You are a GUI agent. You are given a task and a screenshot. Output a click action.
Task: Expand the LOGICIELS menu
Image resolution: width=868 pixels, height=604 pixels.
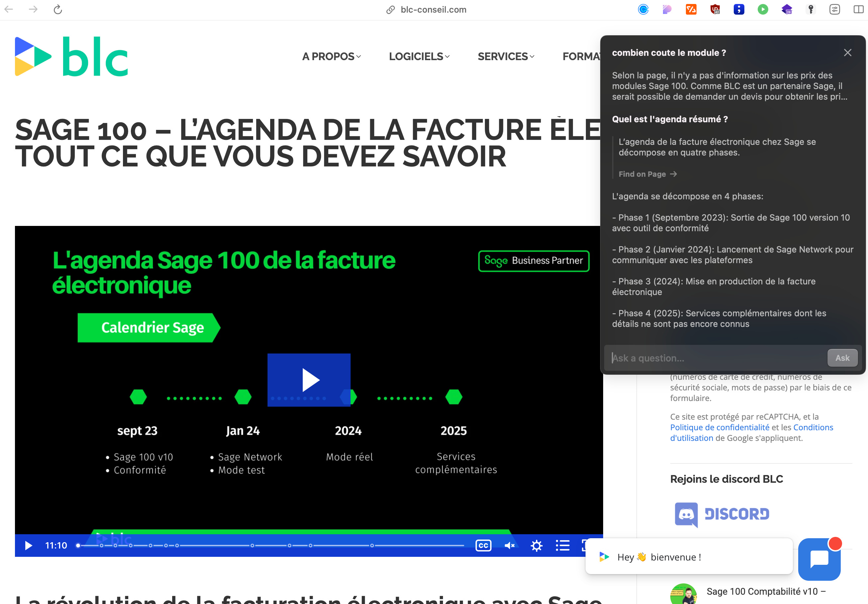[x=419, y=56]
